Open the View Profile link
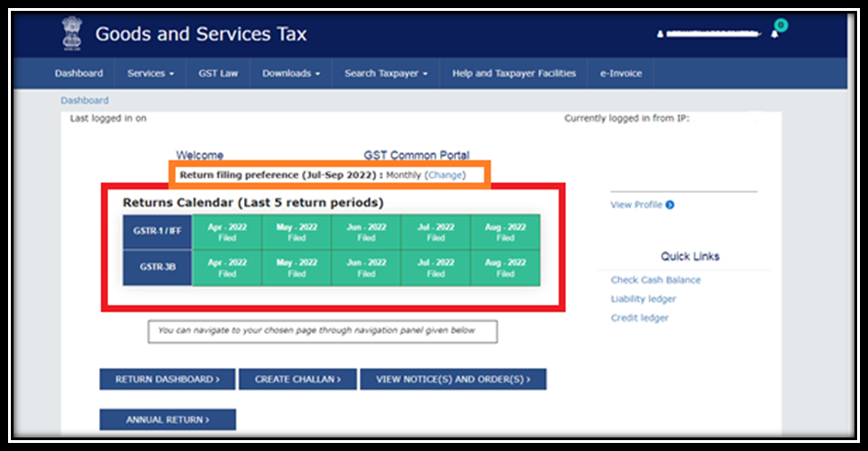 tap(636, 205)
